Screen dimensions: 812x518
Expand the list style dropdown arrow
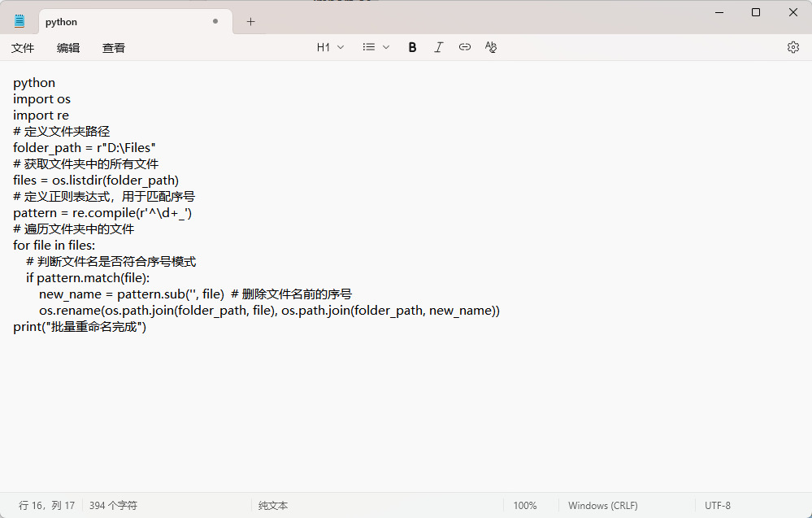coord(386,47)
